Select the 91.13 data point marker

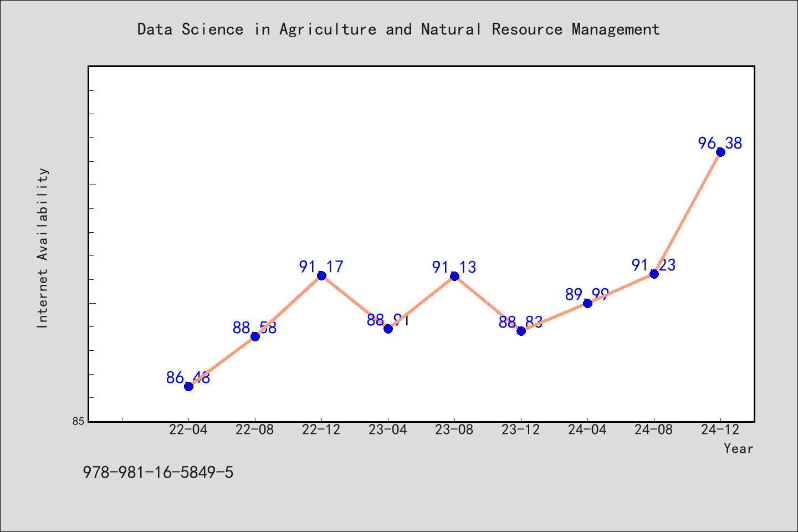coord(454,276)
